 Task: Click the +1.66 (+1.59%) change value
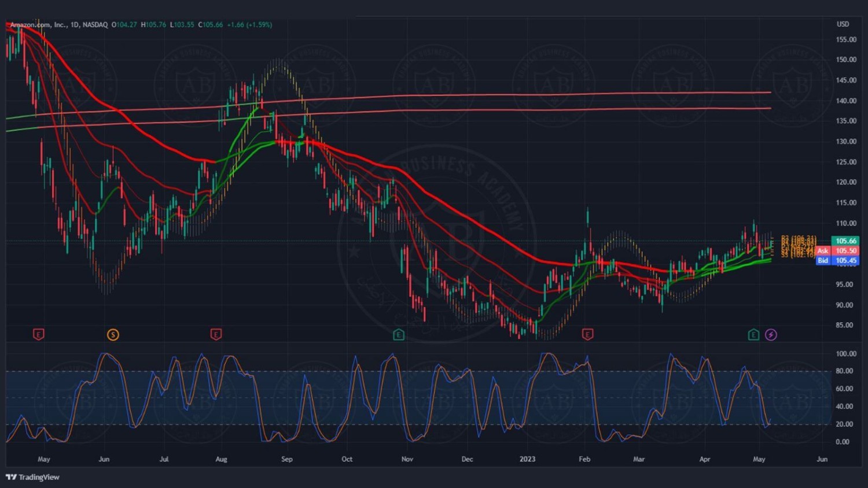(249, 25)
